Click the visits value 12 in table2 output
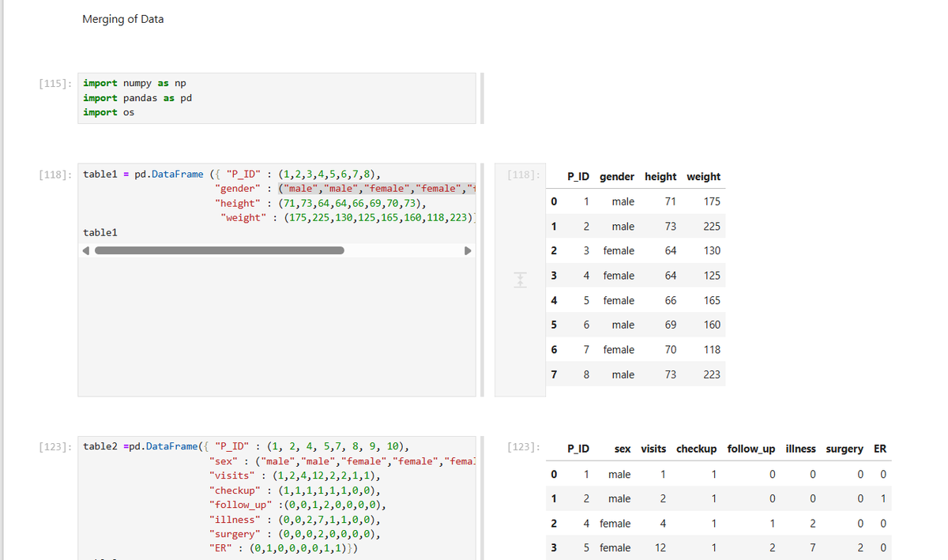The width and height of the screenshot is (948, 560). point(660,547)
